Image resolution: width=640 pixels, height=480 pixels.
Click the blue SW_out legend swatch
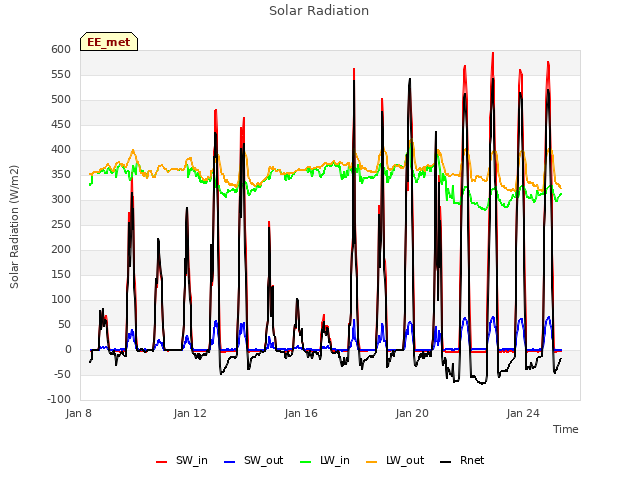pos(230,462)
